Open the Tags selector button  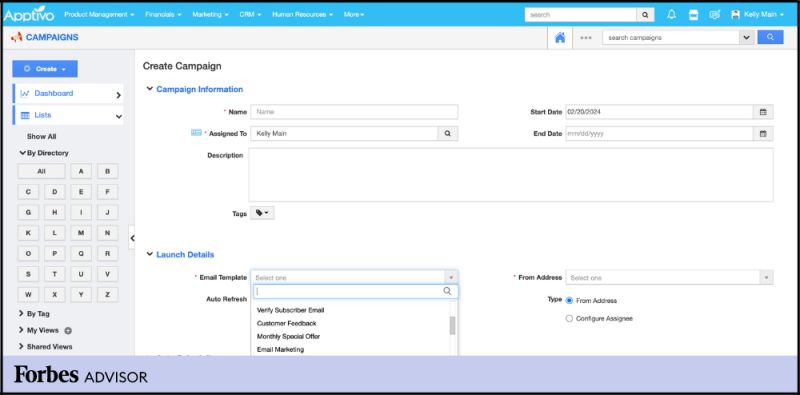click(x=262, y=213)
